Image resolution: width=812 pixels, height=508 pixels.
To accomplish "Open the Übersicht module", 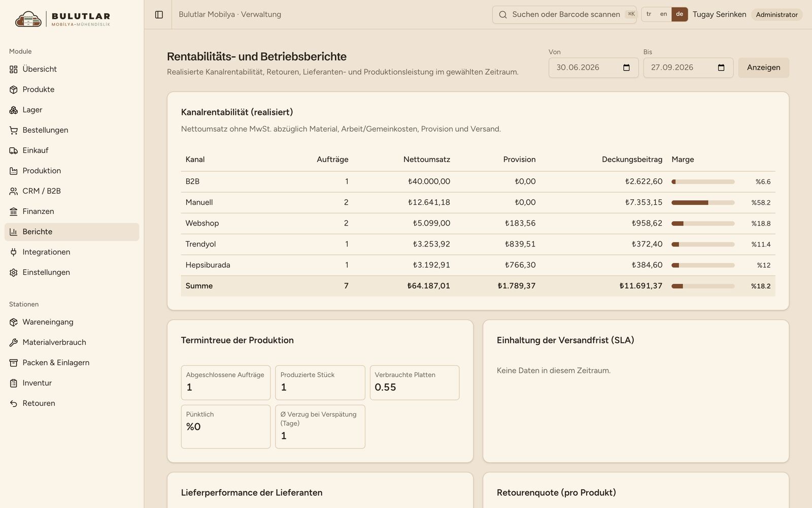I will point(72,69).
